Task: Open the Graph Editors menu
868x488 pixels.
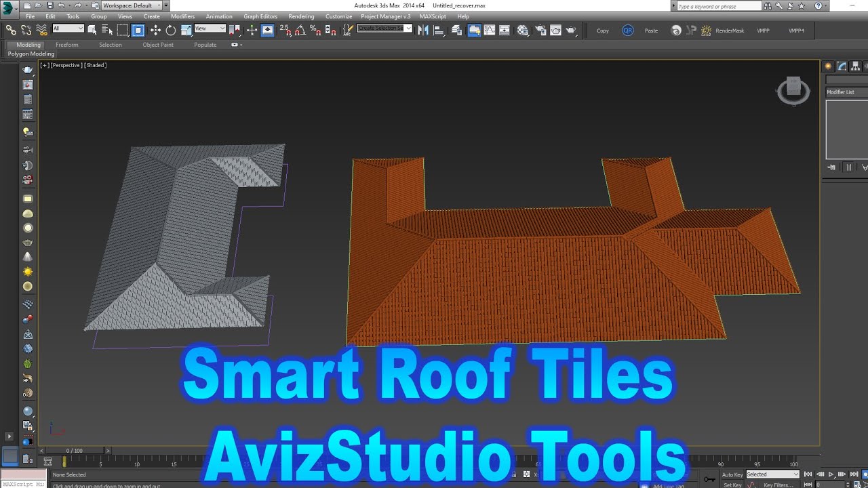Action: pyautogui.click(x=260, y=16)
